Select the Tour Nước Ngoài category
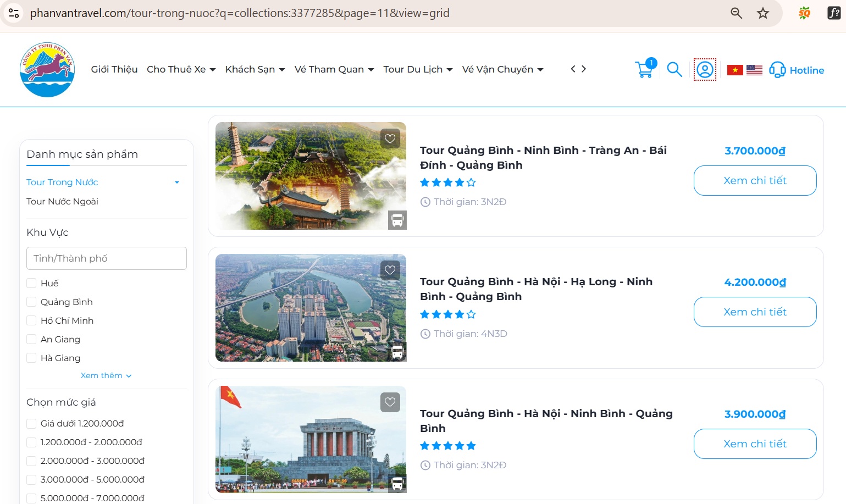846x504 pixels. 62,201
